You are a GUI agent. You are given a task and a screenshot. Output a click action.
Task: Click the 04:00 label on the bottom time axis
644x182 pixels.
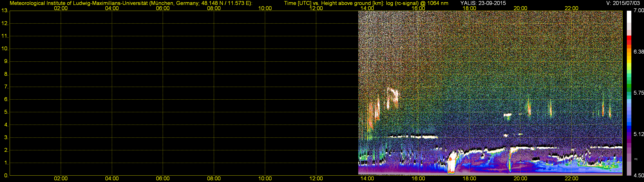pos(112,179)
